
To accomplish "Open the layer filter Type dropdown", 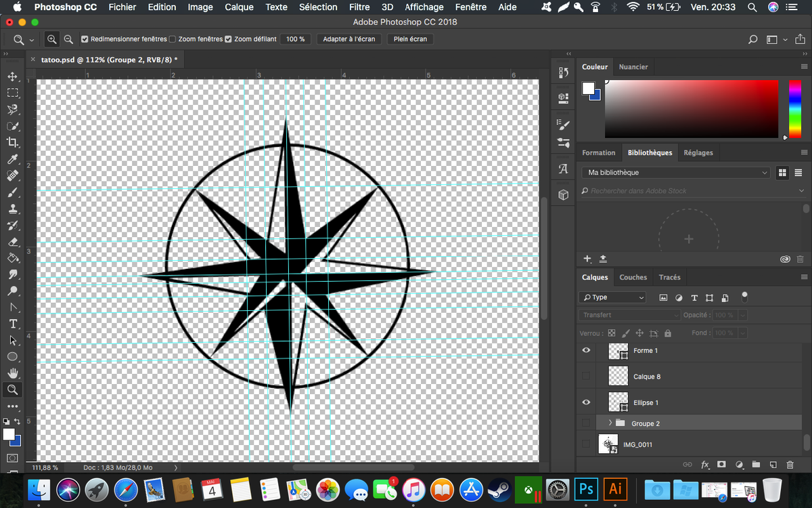I will coord(612,297).
